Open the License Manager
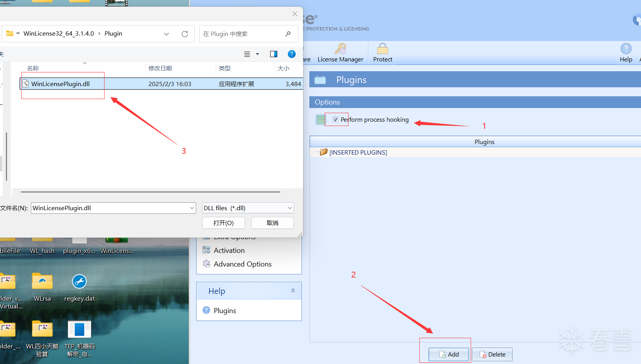This screenshot has height=364, width=641. pyautogui.click(x=340, y=52)
